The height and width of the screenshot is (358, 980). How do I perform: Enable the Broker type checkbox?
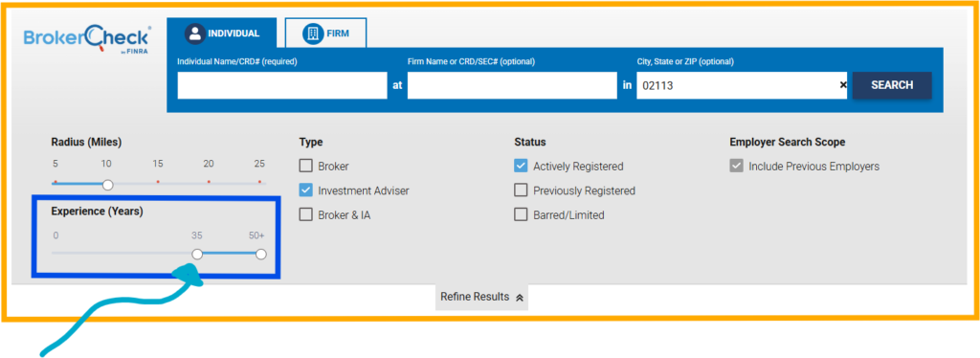(x=305, y=167)
